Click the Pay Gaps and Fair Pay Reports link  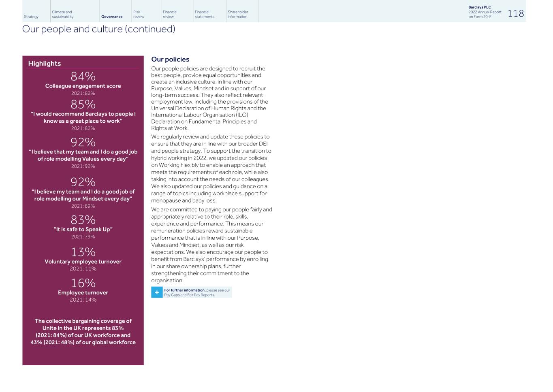tap(189, 295)
